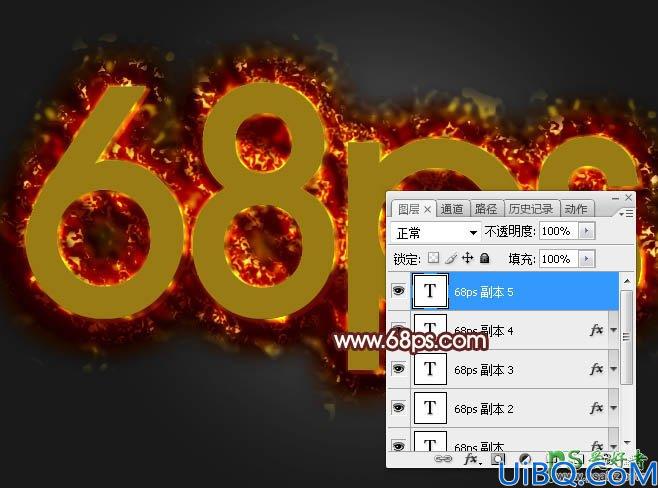This screenshot has height=488, width=658.
Task: Click the add layer mask icon
Action: (498, 459)
